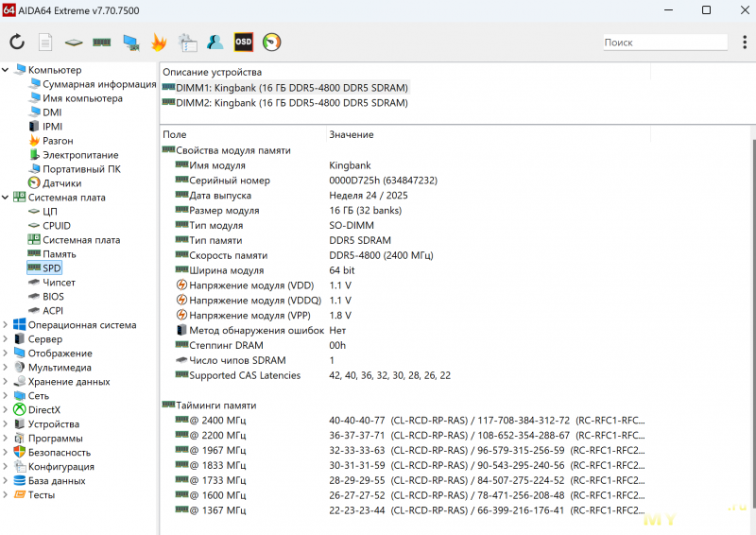Click the CPU chip toolbar icon
The image size is (756, 535).
pos(74,43)
